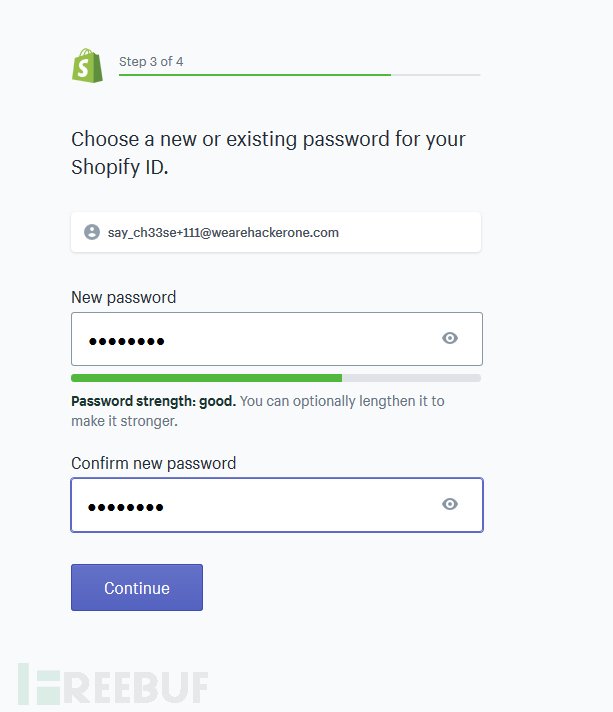Click the account avatar icon beside email
This screenshot has width=613, height=712.
(x=92, y=232)
